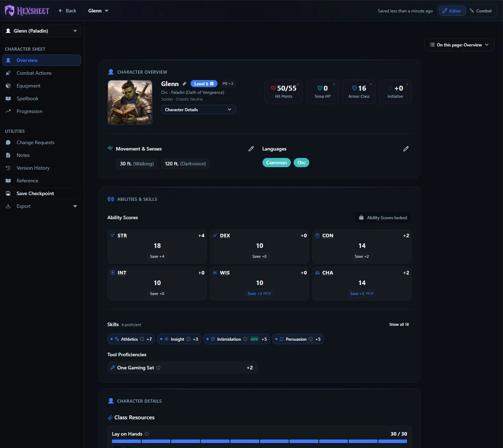Expand the Character Details dropdown
Image resolution: width=503 pixels, height=448 pixels.
point(198,109)
